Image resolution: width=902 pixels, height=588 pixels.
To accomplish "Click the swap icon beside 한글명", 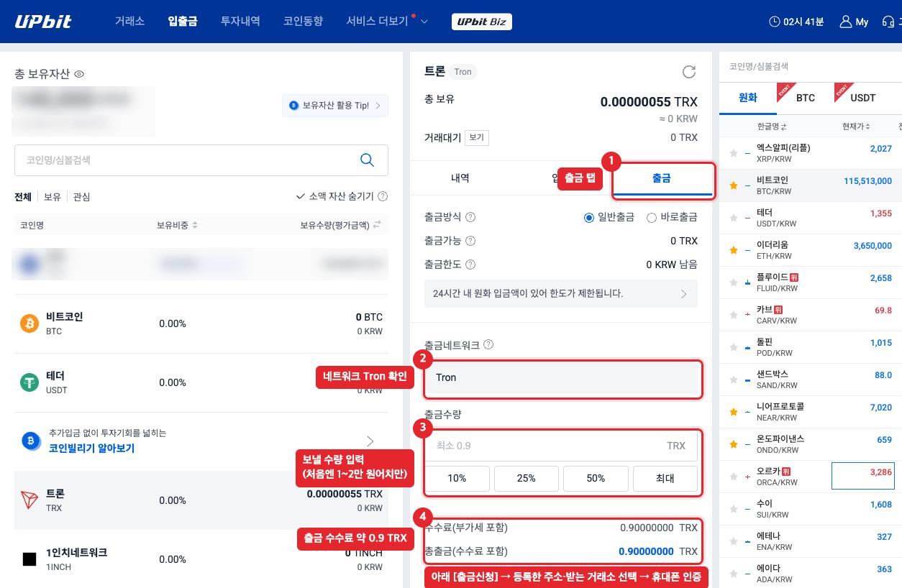I will click(783, 127).
